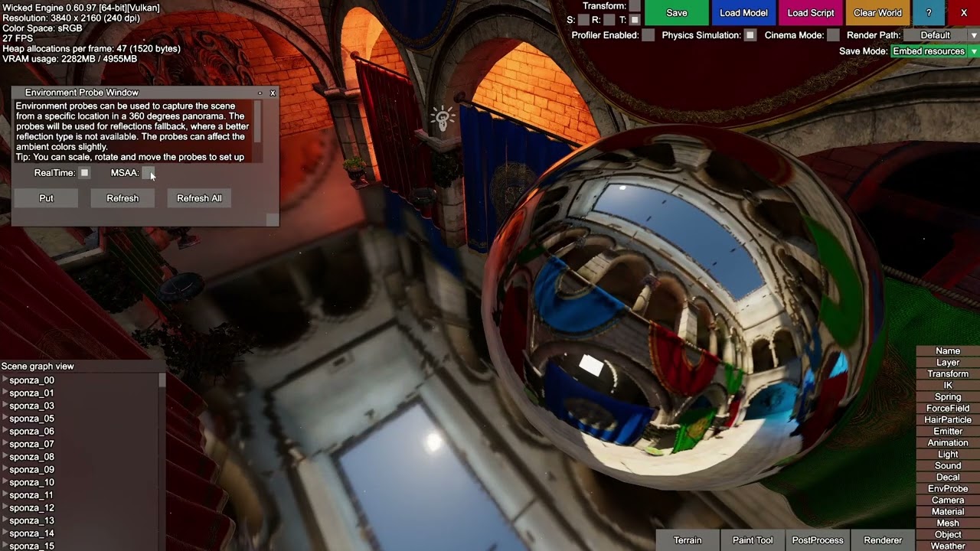
Task: Enable the Cinema Mode checkbox
Action: point(833,35)
